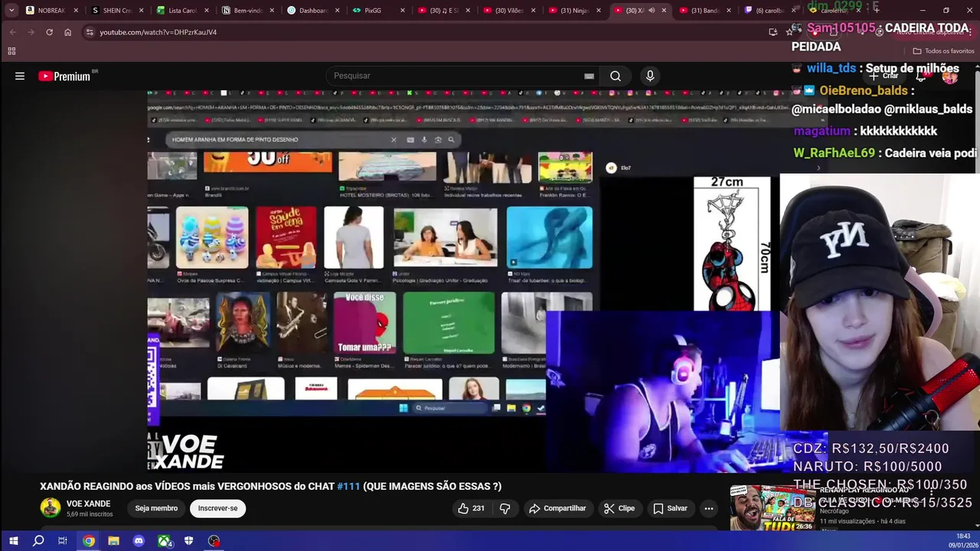Open Windows Security from taskbar
Screen dimensions: 980x551
[x=188, y=541]
